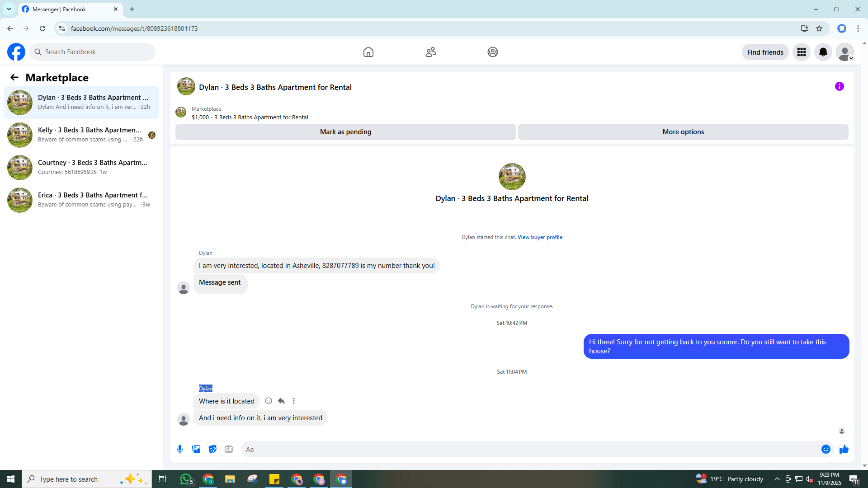The image size is (868, 488).
Task: Toggle the volume icon in system tray
Action: [x=810, y=479]
